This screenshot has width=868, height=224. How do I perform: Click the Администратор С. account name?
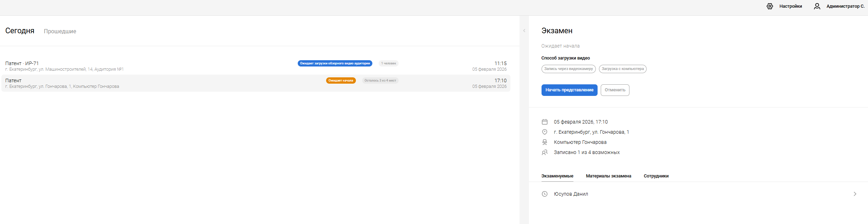pos(845,6)
